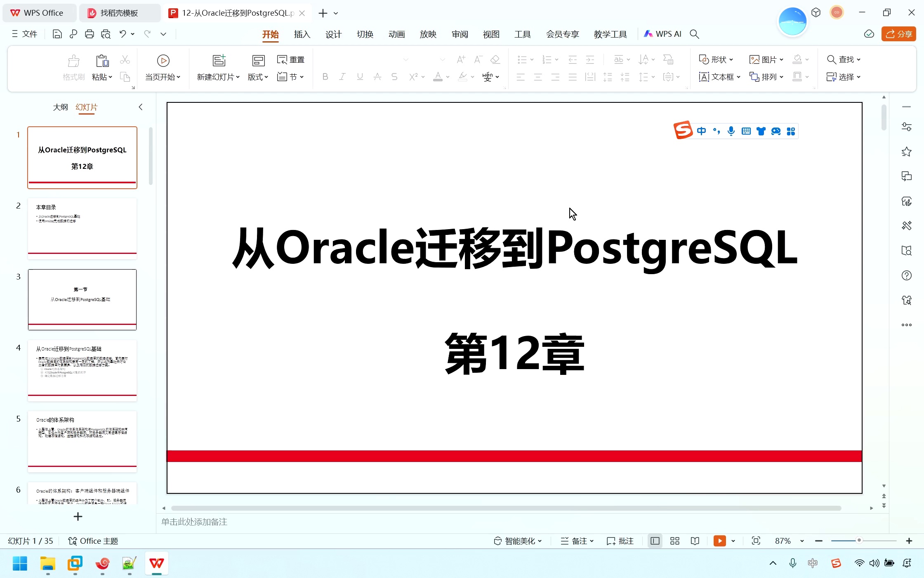Image resolution: width=924 pixels, height=578 pixels.
Task: Click the new slide (新建幻灯片) icon
Action: coord(219,61)
